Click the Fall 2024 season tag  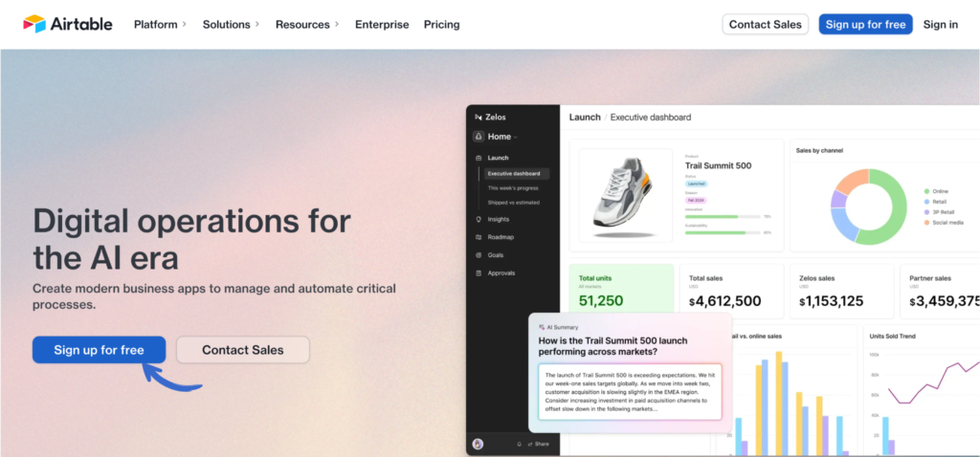[696, 200]
